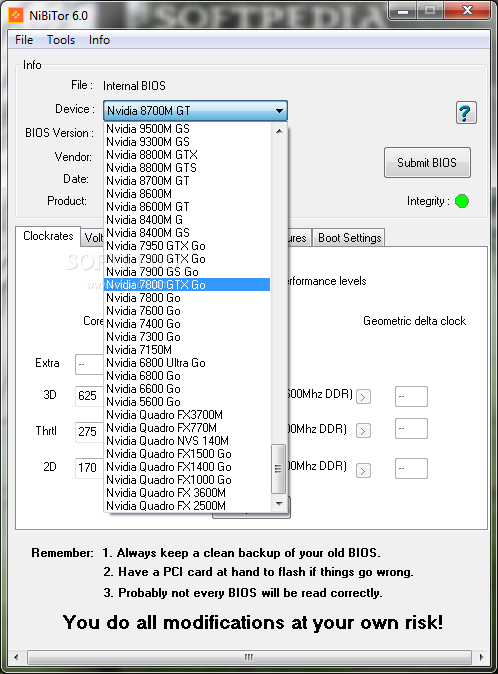The height and width of the screenshot is (674, 498).
Task: Click the blue question mark help icon
Action: [x=466, y=113]
